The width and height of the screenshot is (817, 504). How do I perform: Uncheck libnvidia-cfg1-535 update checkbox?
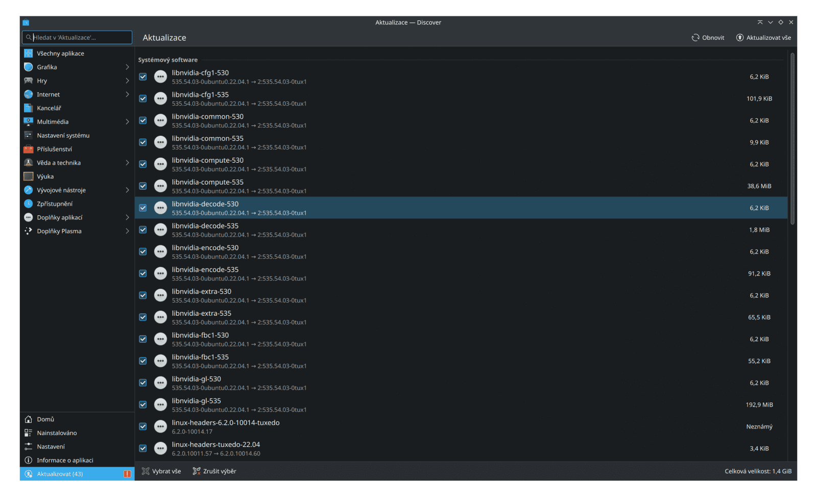143,98
